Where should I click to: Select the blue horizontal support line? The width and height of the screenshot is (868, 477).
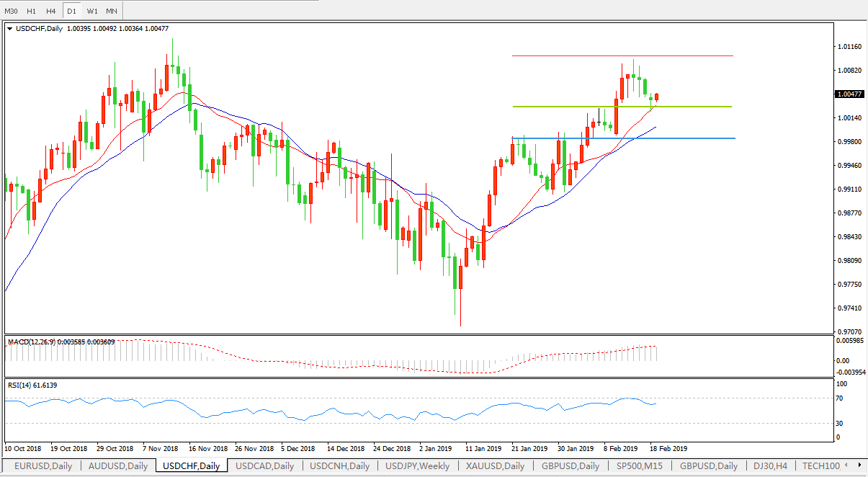[x=684, y=138]
